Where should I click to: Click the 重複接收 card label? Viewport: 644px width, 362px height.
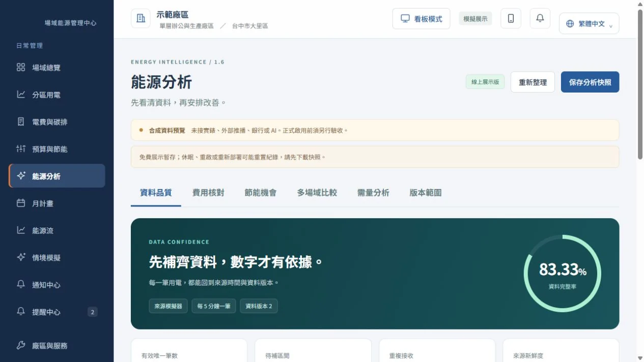(x=401, y=356)
